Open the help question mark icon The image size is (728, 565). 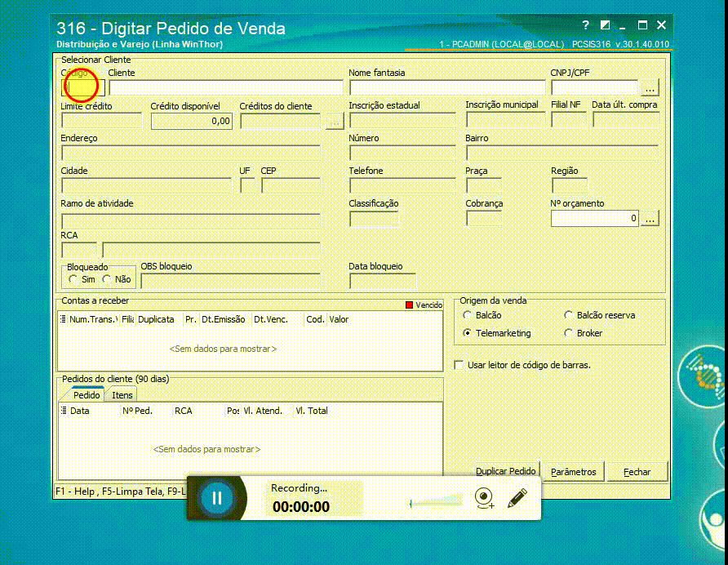pyautogui.click(x=585, y=25)
